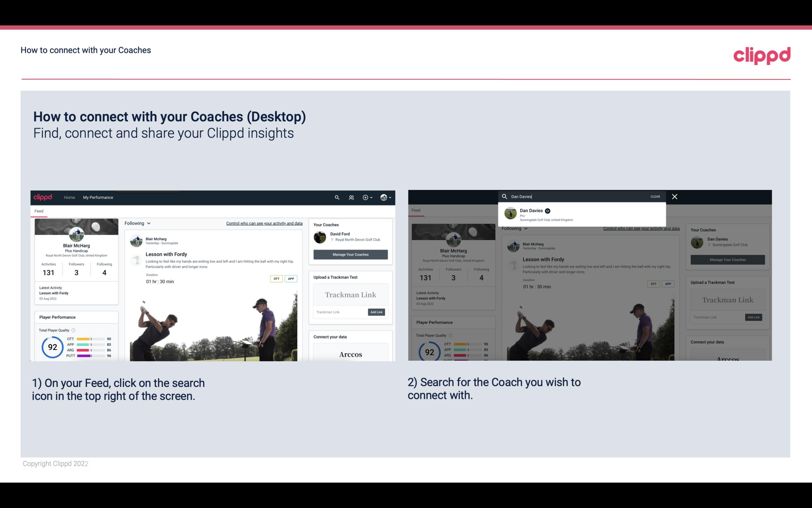Click the Arccos connect your data section
The image size is (812, 508).
point(350,354)
